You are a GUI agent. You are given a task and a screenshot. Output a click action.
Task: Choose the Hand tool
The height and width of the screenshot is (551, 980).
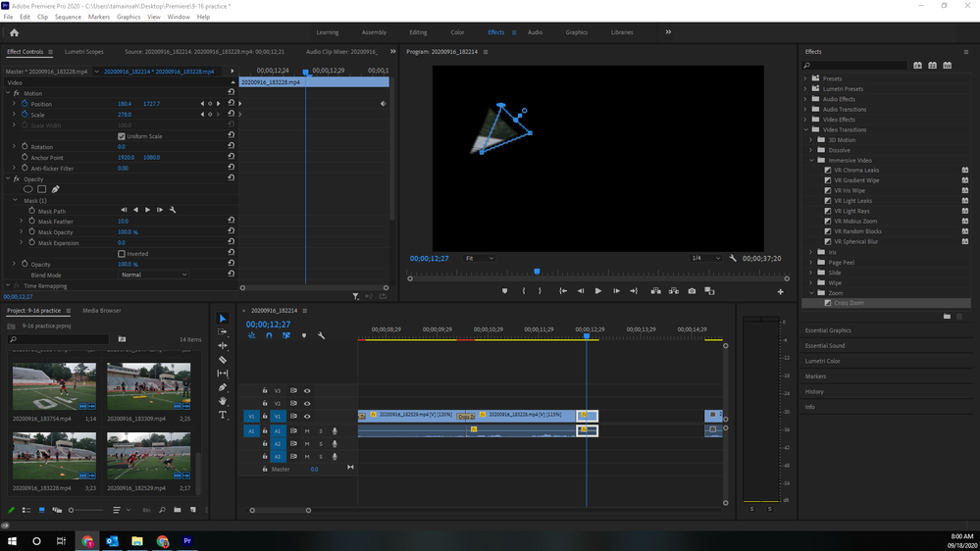(223, 401)
